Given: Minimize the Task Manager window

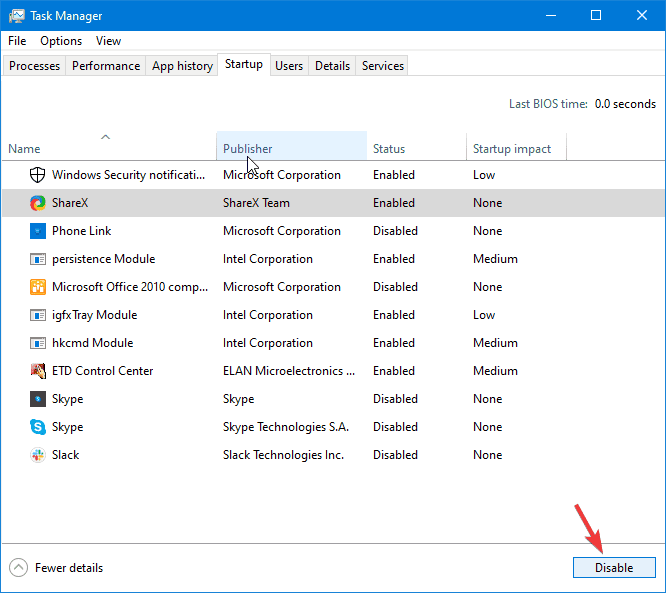Looking at the screenshot, I should (551, 16).
